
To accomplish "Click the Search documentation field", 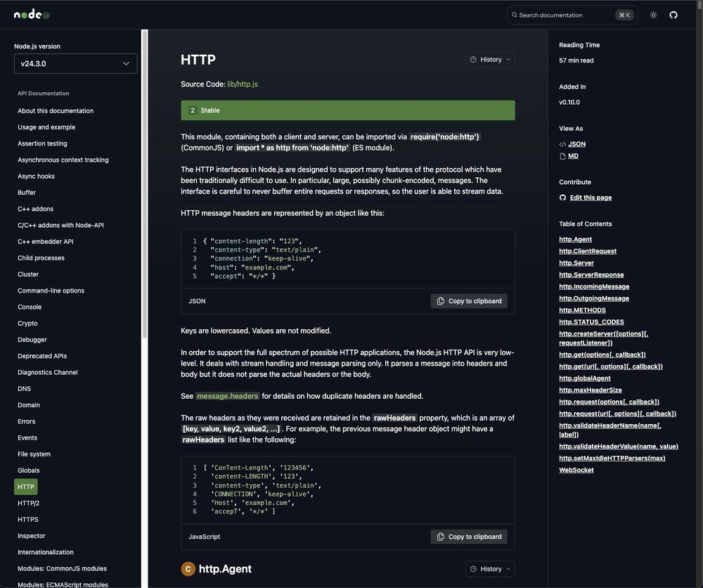I will pyautogui.click(x=572, y=15).
